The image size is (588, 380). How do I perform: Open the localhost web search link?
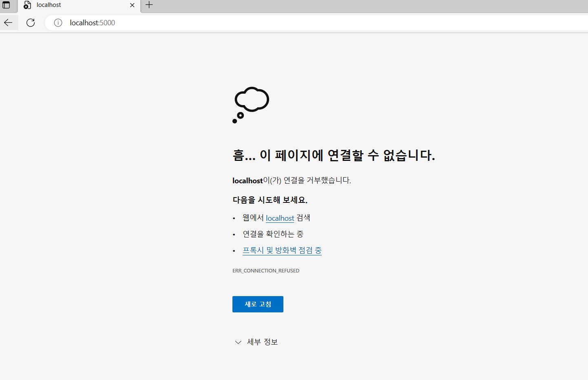click(280, 218)
